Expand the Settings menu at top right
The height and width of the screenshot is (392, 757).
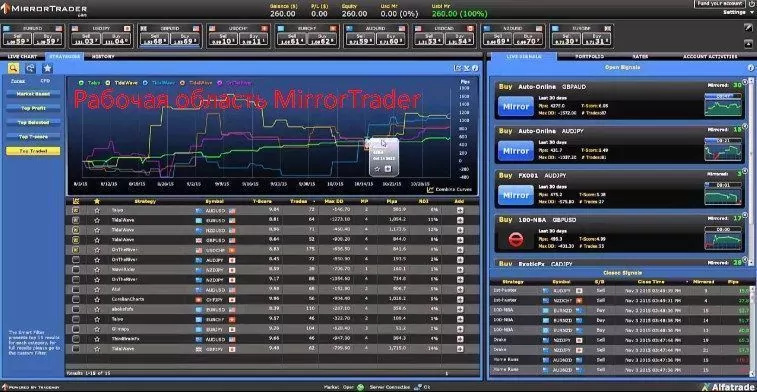point(736,13)
